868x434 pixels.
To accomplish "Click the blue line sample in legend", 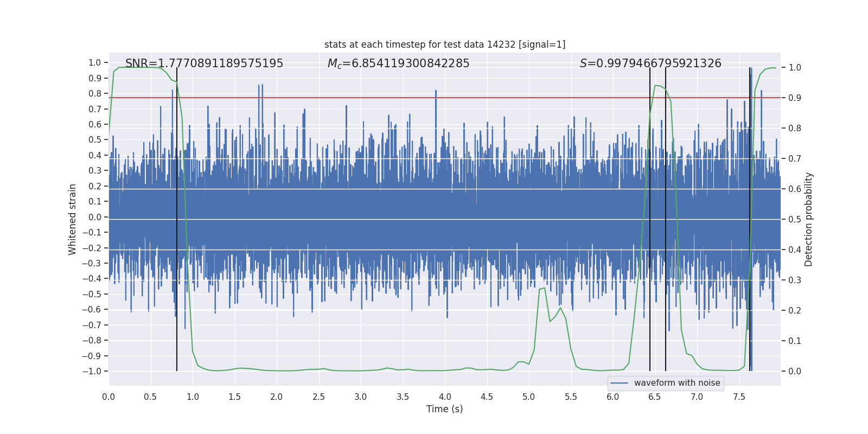I will point(619,383).
